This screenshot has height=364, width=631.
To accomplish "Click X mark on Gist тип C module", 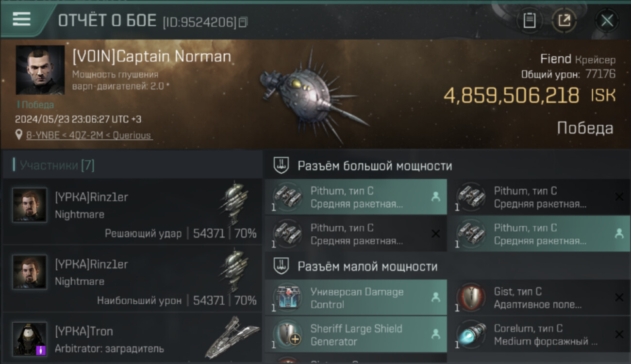I will (619, 298).
